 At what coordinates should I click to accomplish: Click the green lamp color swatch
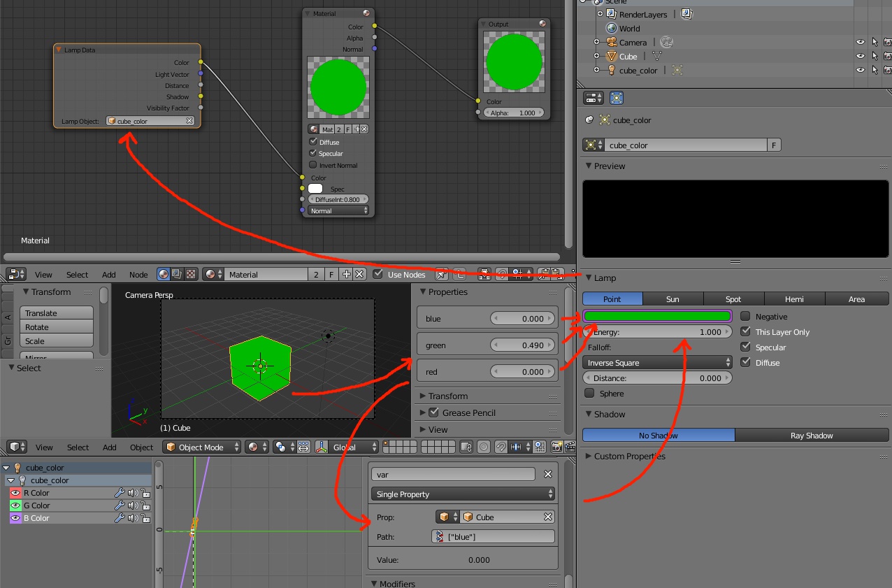tap(657, 316)
